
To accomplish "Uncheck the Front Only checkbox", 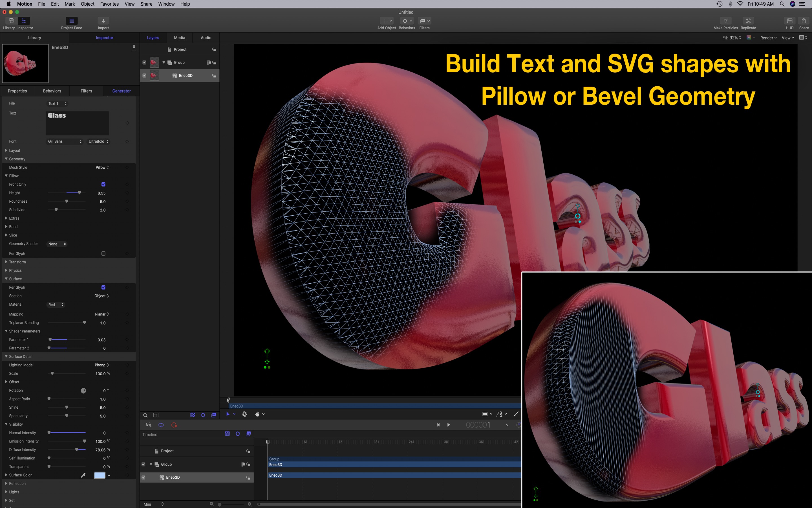I will pos(103,184).
